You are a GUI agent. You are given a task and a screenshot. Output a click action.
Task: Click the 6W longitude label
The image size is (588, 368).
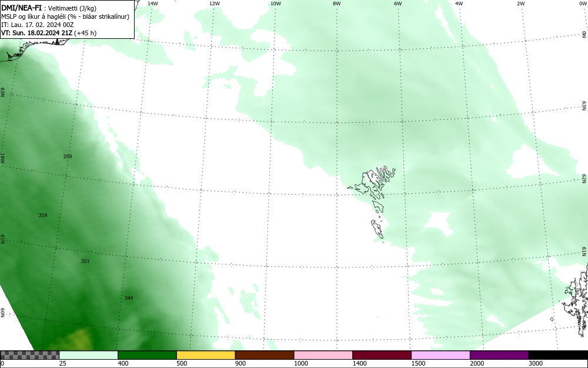point(398,4)
